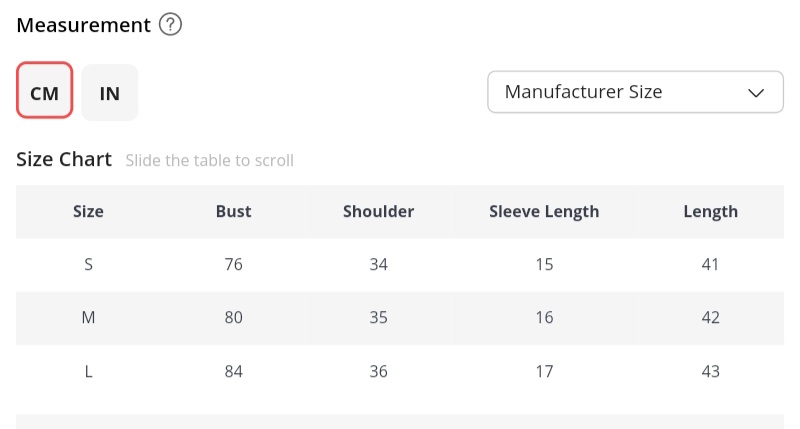
Task: Switch measurement units to IN
Action: 110,93
